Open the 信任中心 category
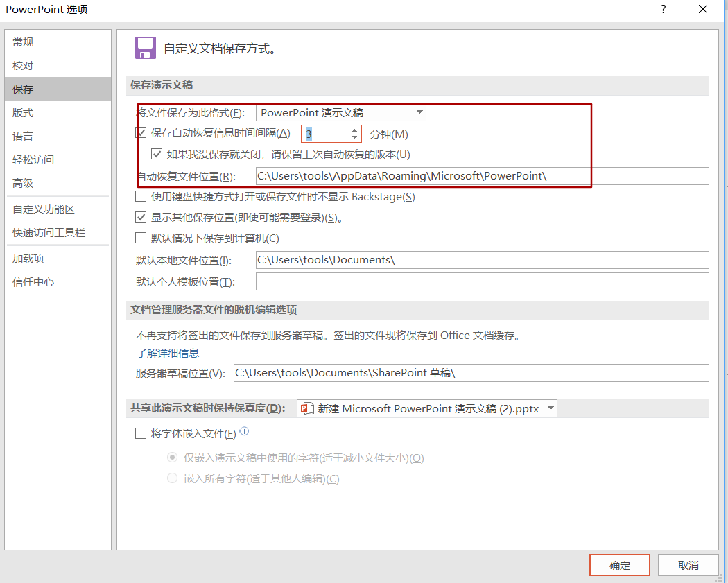The image size is (728, 583). [x=58, y=281]
